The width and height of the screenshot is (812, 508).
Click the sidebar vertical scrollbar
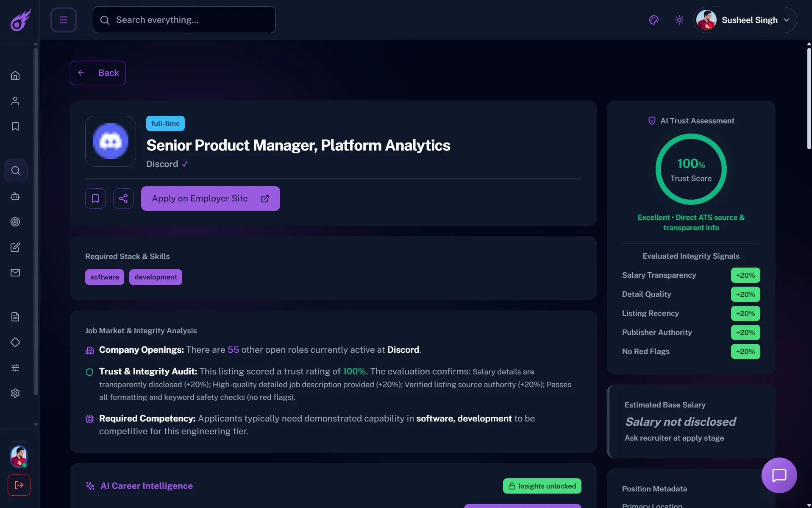pyautogui.click(x=36, y=221)
